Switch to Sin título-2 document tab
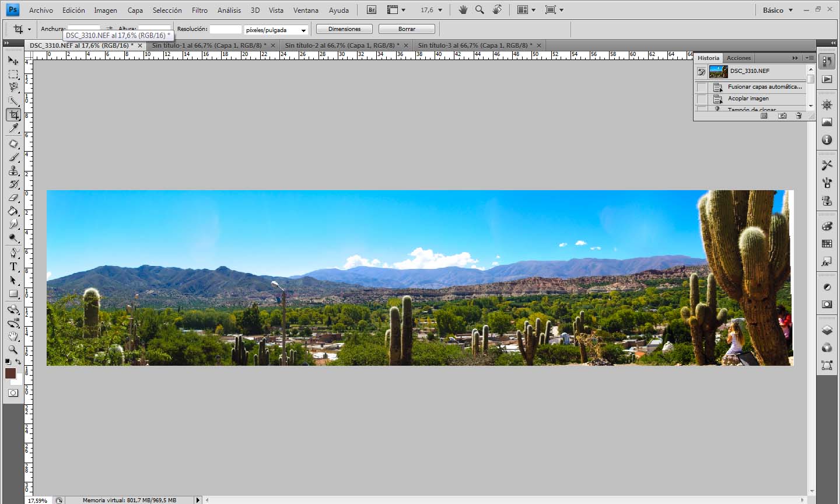Image resolution: width=840 pixels, height=504 pixels. click(342, 45)
